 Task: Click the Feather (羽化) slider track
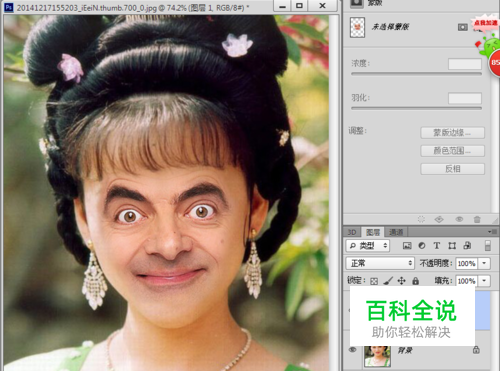(x=416, y=108)
